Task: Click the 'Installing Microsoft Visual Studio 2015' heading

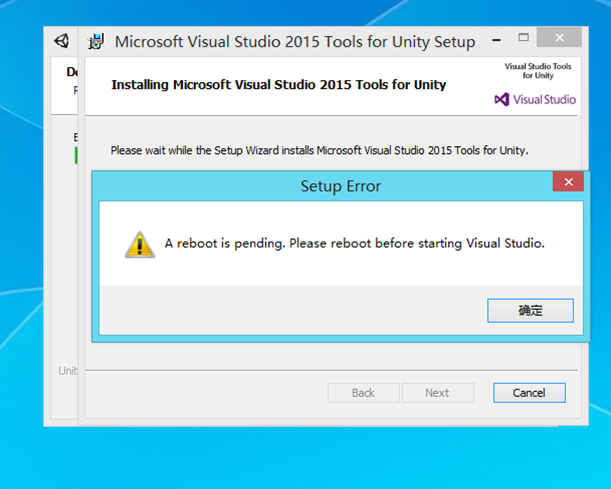Action: coord(278,85)
